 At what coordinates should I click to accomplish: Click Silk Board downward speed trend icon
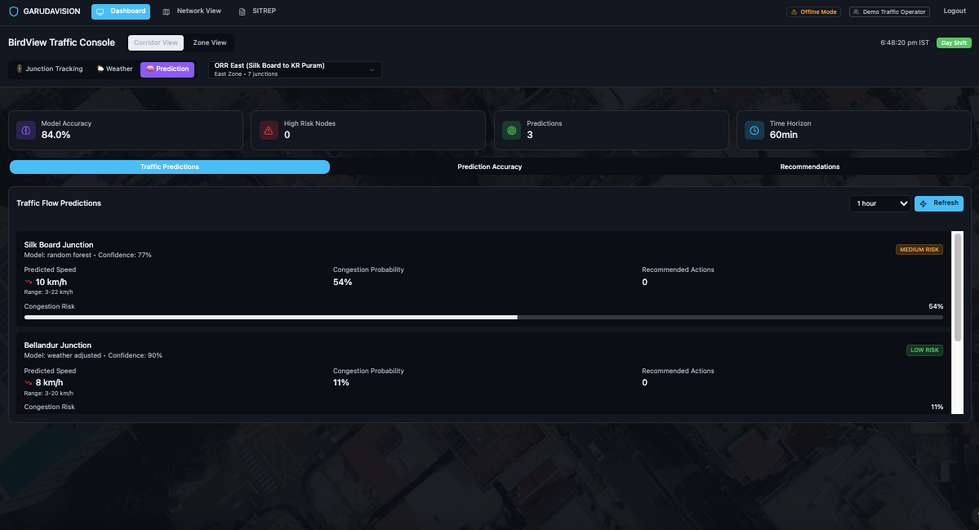[x=28, y=282]
